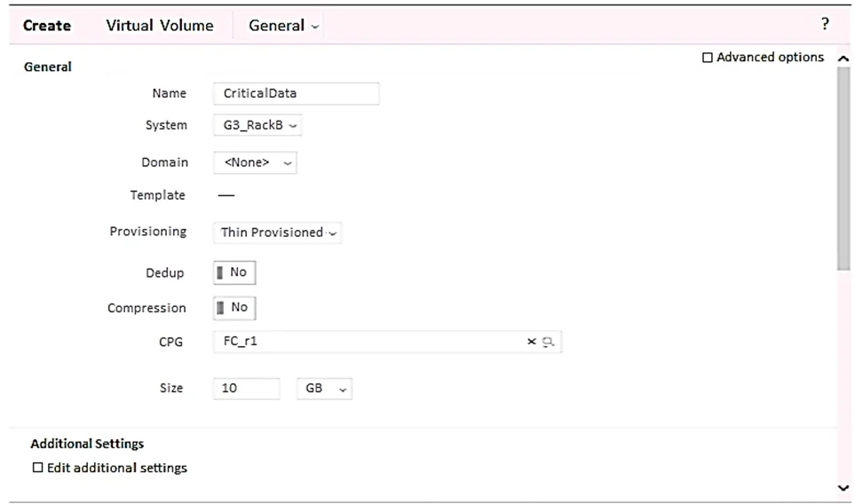Click the Size value field

(x=247, y=389)
